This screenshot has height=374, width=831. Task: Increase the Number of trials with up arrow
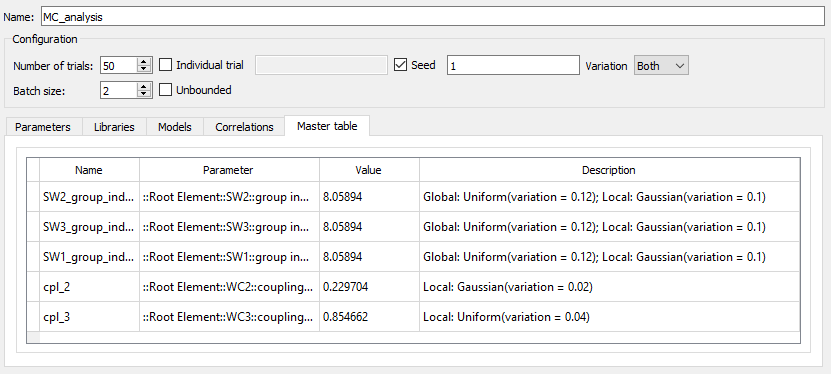[144, 61]
